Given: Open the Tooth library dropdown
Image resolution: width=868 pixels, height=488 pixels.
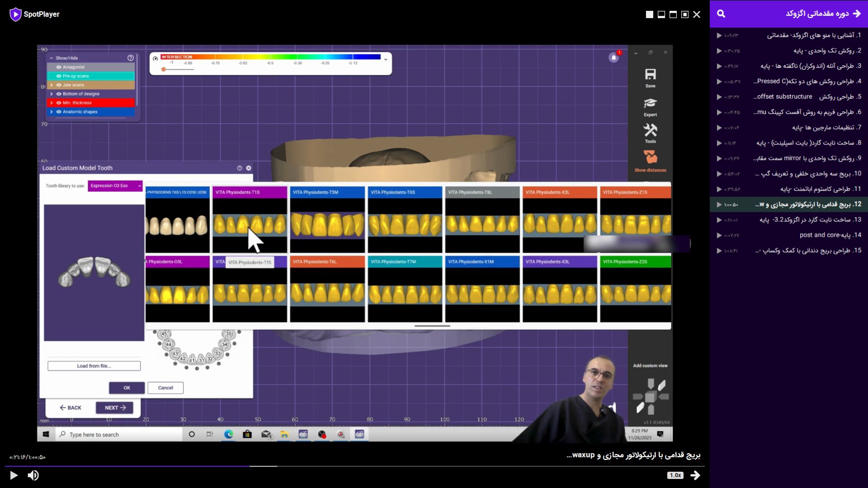Looking at the screenshot, I should pos(115,186).
